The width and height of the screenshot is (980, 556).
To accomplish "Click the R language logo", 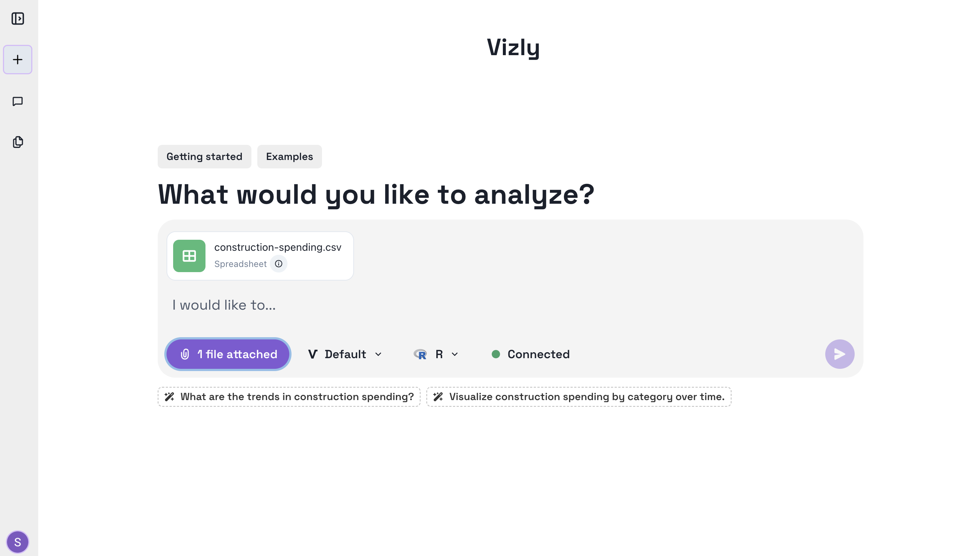I will tap(420, 354).
